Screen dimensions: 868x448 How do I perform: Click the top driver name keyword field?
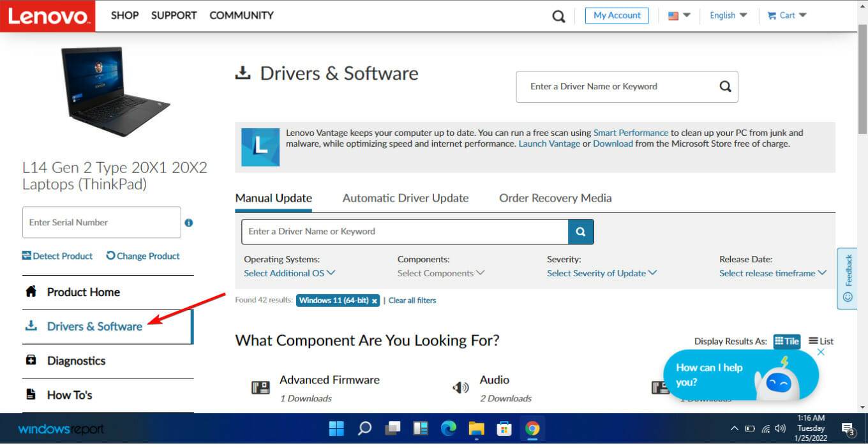[616, 87]
